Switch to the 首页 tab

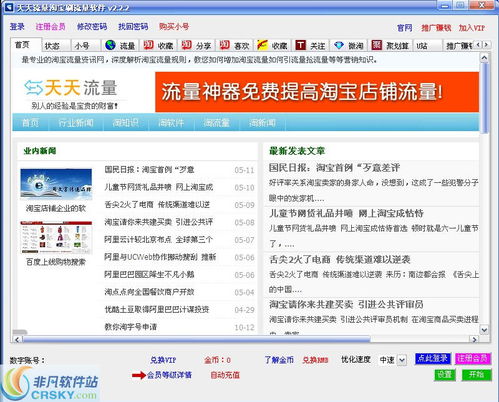point(26,45)
